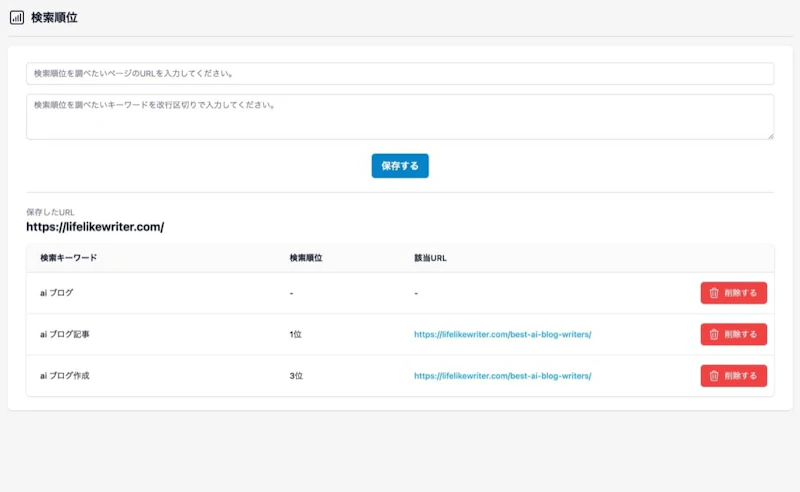
Task: Select the 'ai ブログ' keyword cell
Action: (57, 293)
